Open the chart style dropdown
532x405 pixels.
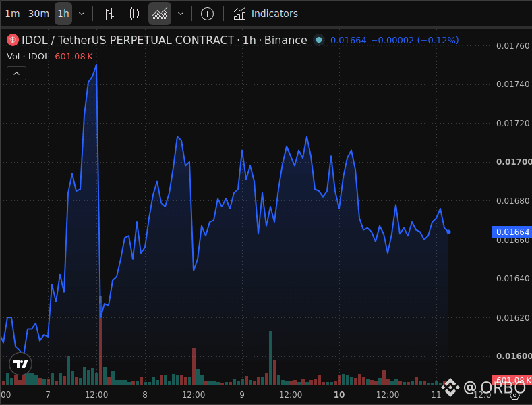(181, 13)
